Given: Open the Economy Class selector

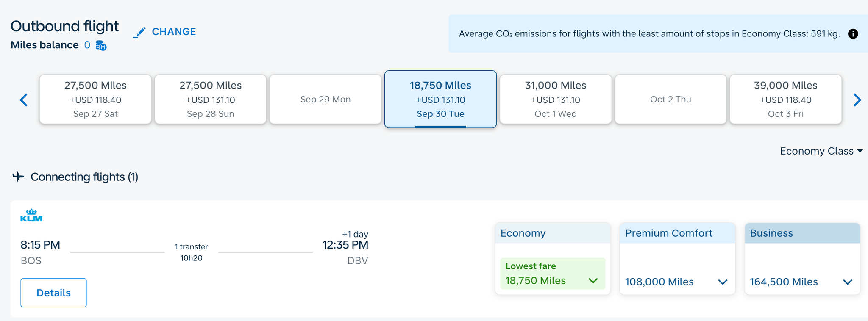Looking at the screenshot, I should [821, 151].
